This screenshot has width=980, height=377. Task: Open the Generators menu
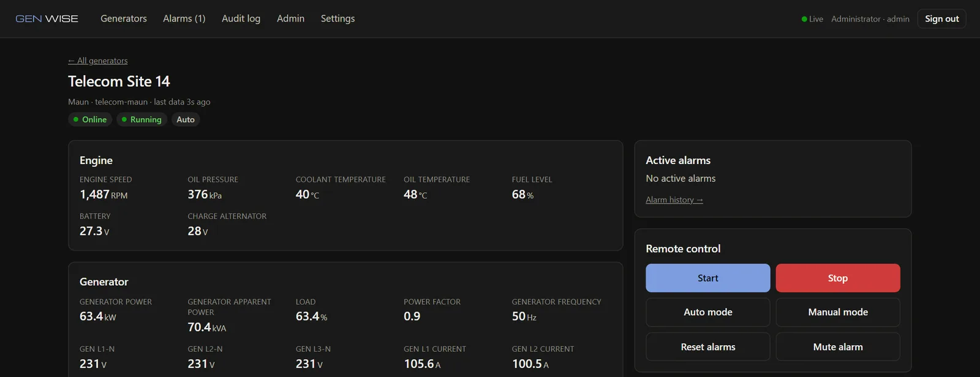(x=124, y=18)
